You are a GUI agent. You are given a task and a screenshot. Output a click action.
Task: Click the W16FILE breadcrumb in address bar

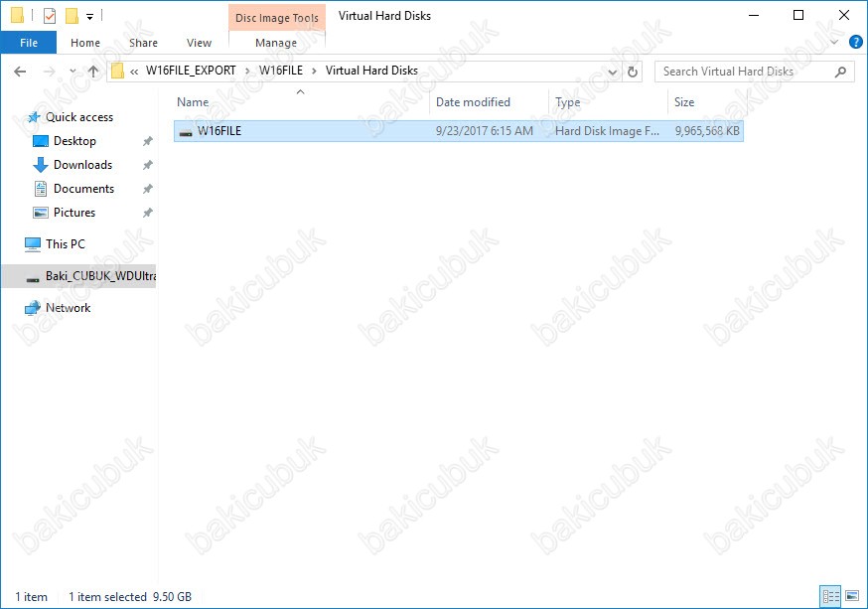coord(281,71)
